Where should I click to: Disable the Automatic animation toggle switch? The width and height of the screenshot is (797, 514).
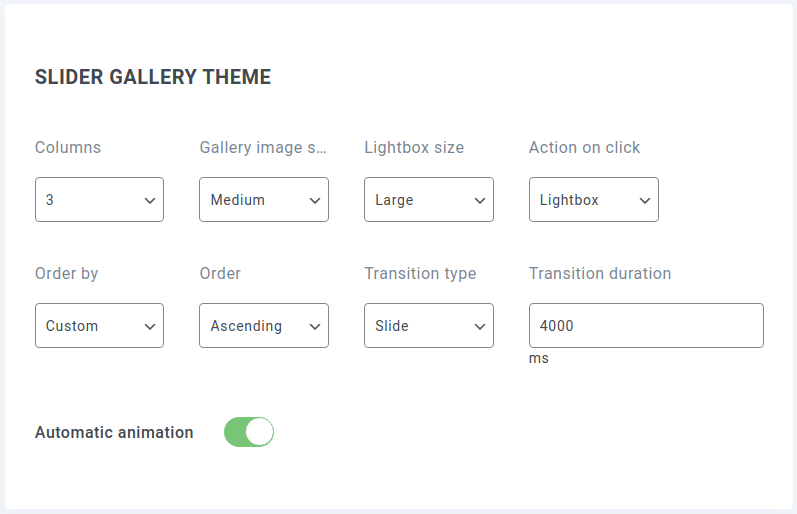tap(249, 432)
